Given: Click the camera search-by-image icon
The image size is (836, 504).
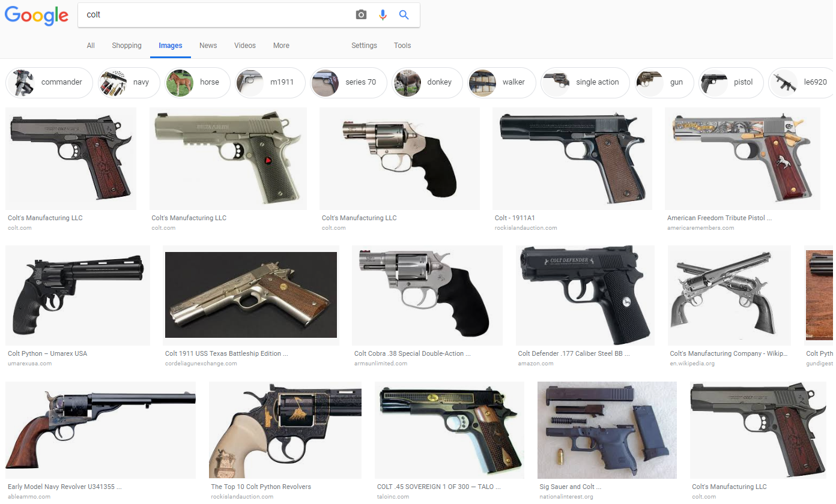Looking at the screenshot, I should click(x=361, y=15).
